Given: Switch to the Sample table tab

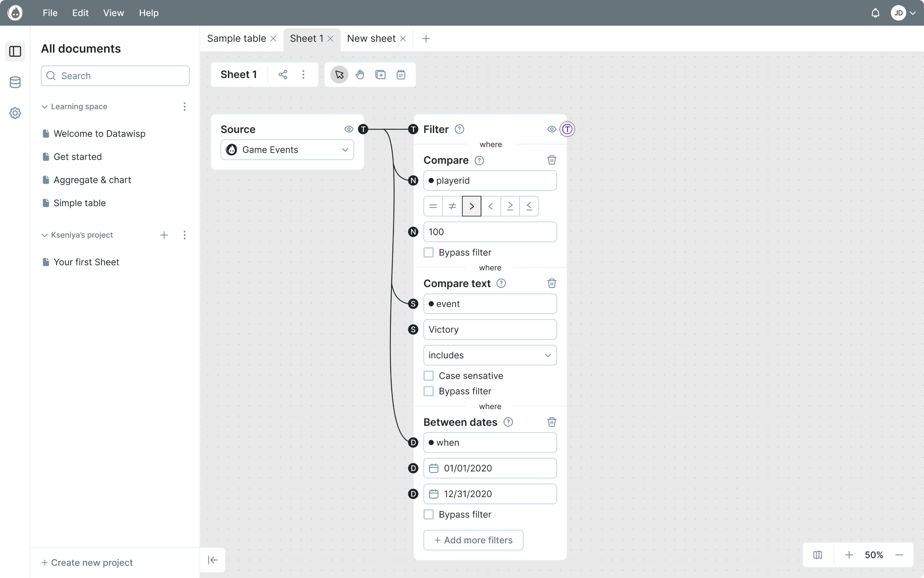Looking at the screenshot, I should coord(236,38).
